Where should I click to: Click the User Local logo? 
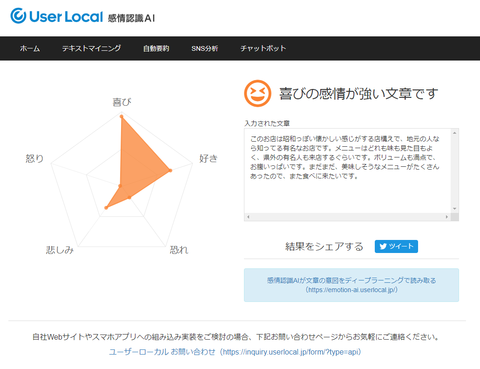pyautogui.click(x=57, y=16)
